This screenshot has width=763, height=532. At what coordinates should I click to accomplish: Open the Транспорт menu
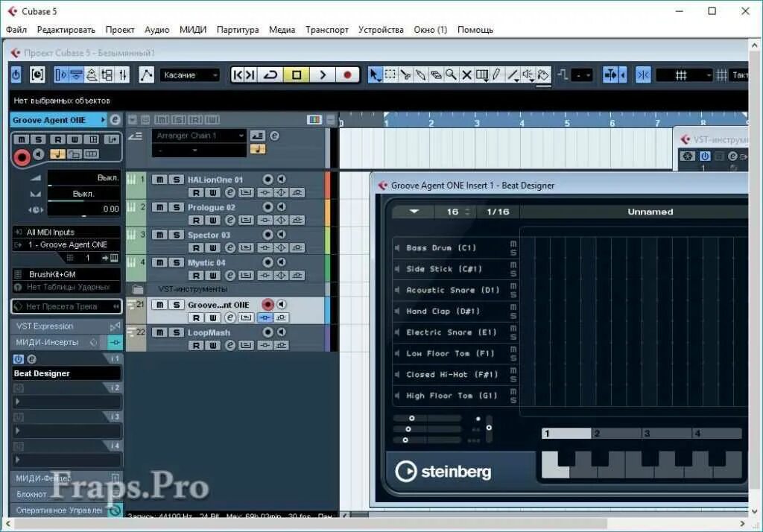coord(327,30)
